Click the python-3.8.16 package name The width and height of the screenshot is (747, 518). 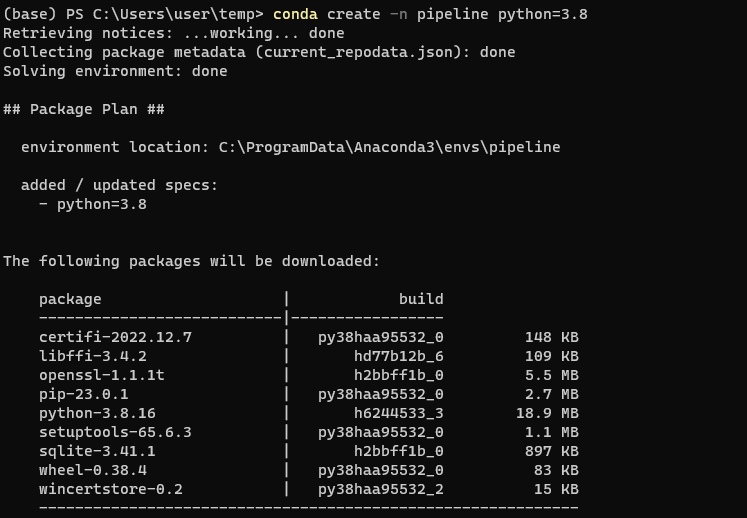[x=97, y=413]
